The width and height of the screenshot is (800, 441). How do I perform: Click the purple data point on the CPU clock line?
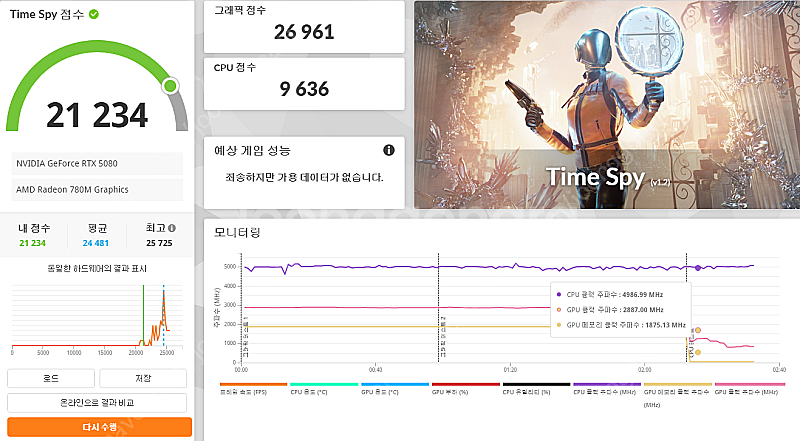(x=697, y=267)
